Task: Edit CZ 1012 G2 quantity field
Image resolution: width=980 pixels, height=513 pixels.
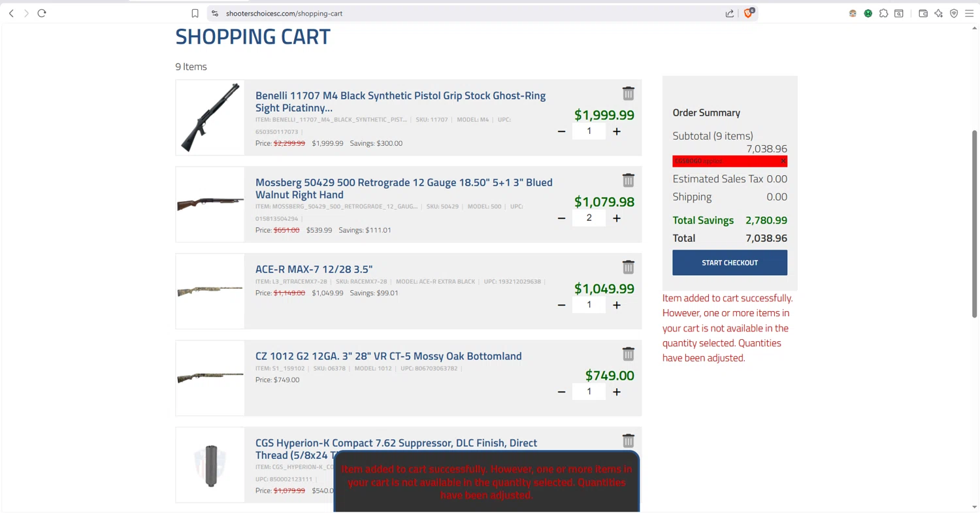Action: click(589, 392)
